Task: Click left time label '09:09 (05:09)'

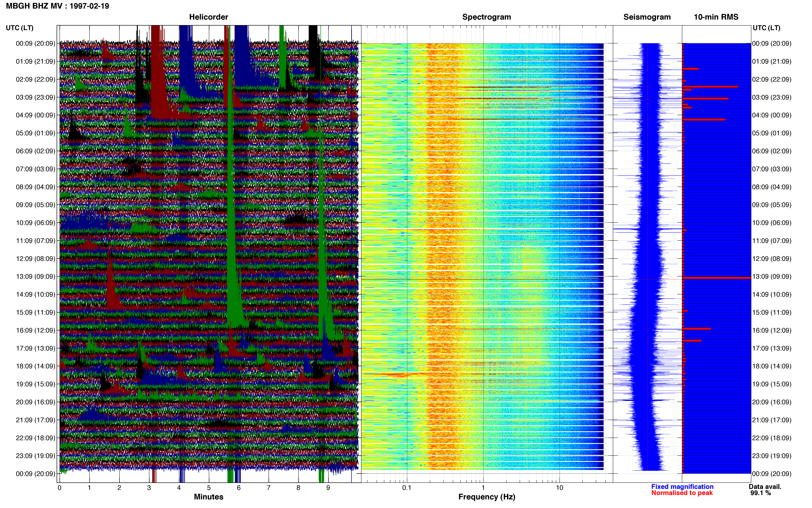Action: pos(36,205)
